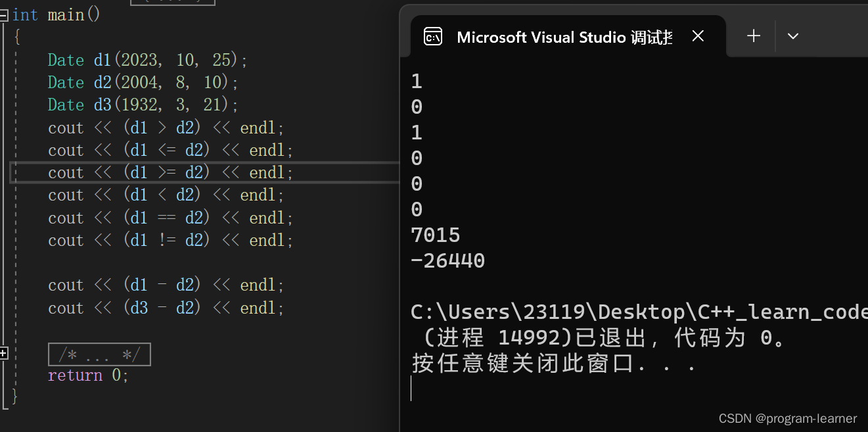This screenshot has width=868, height=432.
Task: Open a new terminal tab with plus button
Action: [x=754, y=36]
